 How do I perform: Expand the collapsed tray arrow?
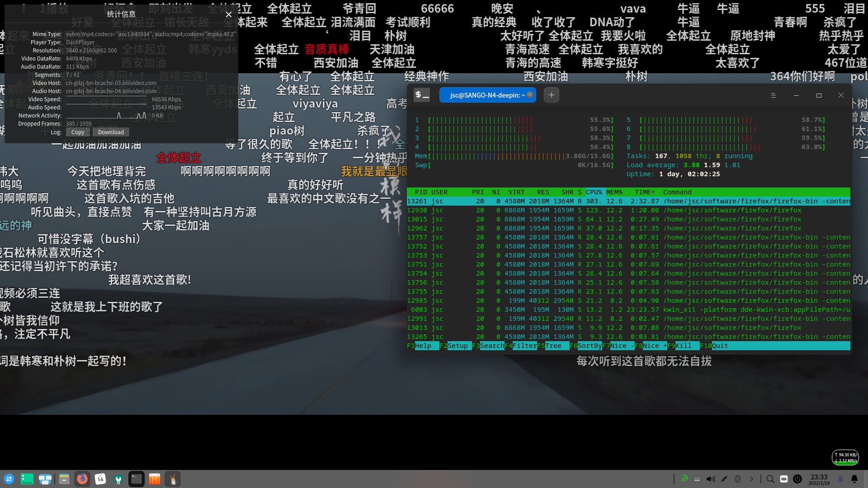tap(751, 479)
